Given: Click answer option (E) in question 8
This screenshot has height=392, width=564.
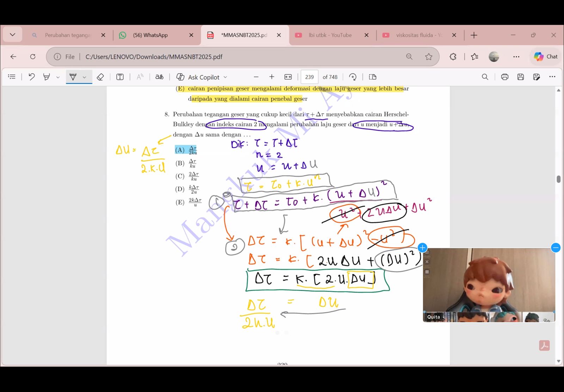Looking at the screenshot, I should click(x=189, y=202).
